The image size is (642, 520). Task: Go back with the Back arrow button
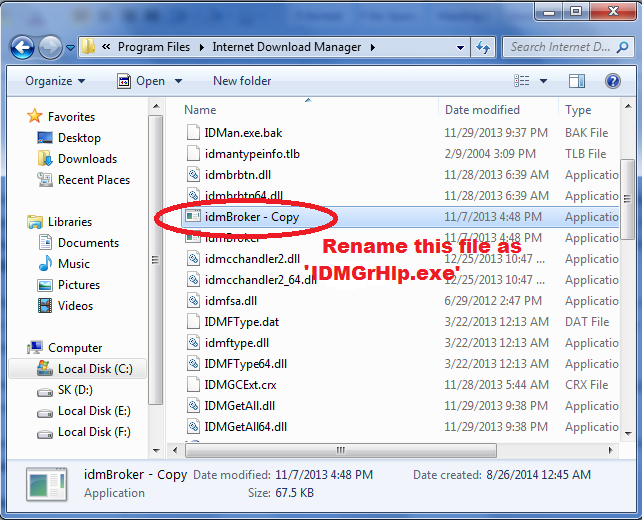tap(22, 47)
